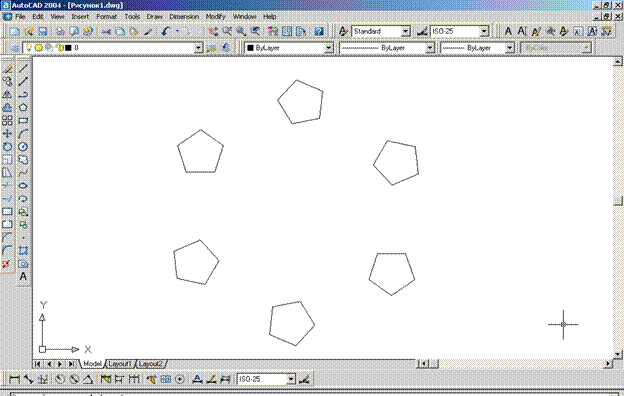Select the Rotate tool

point(7,146)
